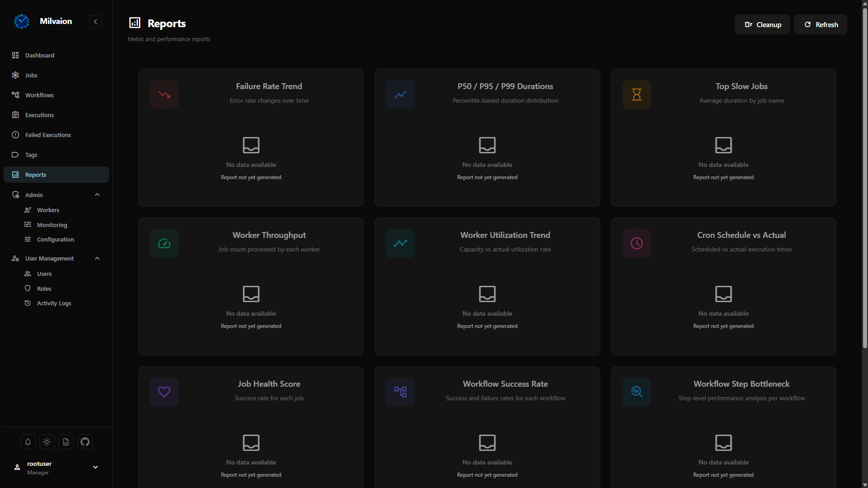Open the Worker Utilization Trend title
The height and width of the screenshot is (488, 868).
505,235
